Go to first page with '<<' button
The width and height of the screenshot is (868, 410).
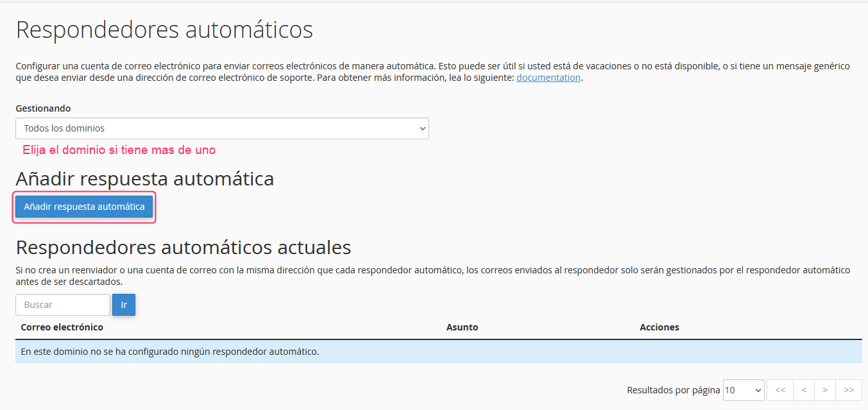(x=780, y=389)
